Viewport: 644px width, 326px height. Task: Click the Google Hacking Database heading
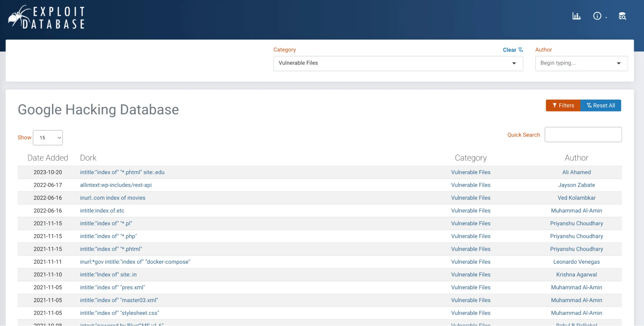[x=98, y=110]
